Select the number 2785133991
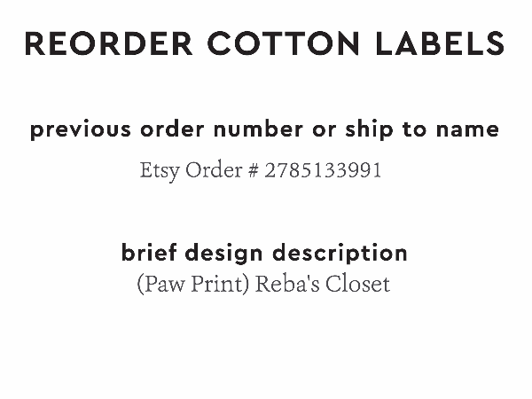The width and height of the screenshot is (532, 399). coord(323,169)
